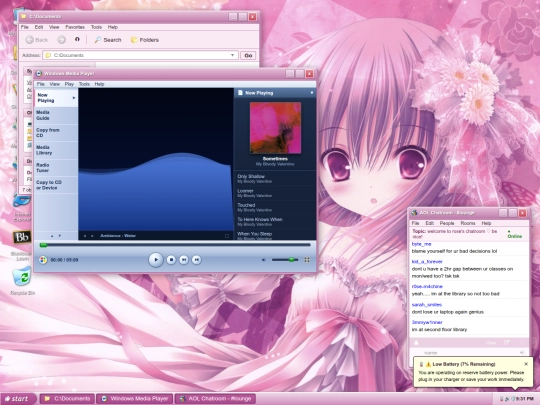Image resolution: width=540 pixels, height=405 pixels.
Task: Click the compose icon in chat toolbar
Action: tap(506, 343)
